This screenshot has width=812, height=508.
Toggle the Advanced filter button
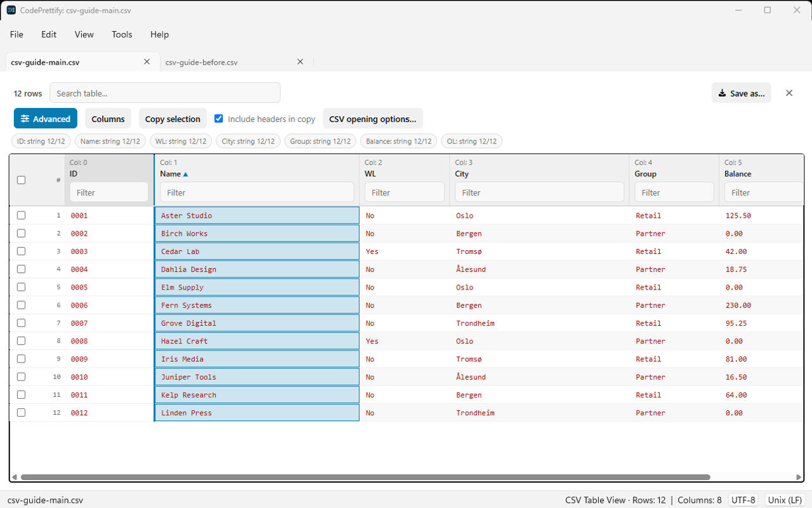tap(46, 118)
